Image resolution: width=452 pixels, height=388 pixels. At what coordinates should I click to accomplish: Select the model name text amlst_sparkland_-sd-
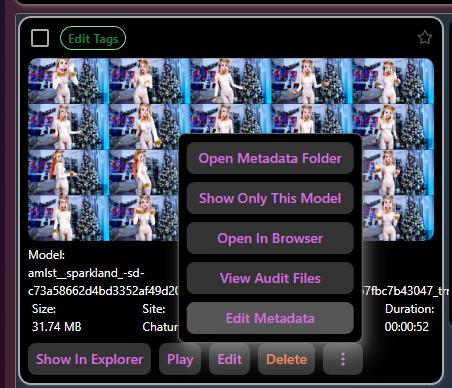pyautogui.click(x=86, y=273)
